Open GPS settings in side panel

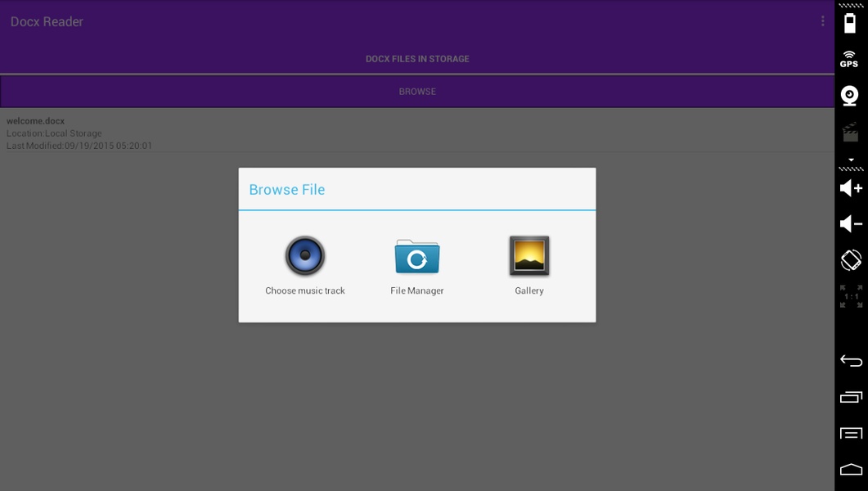pos(849,59)
